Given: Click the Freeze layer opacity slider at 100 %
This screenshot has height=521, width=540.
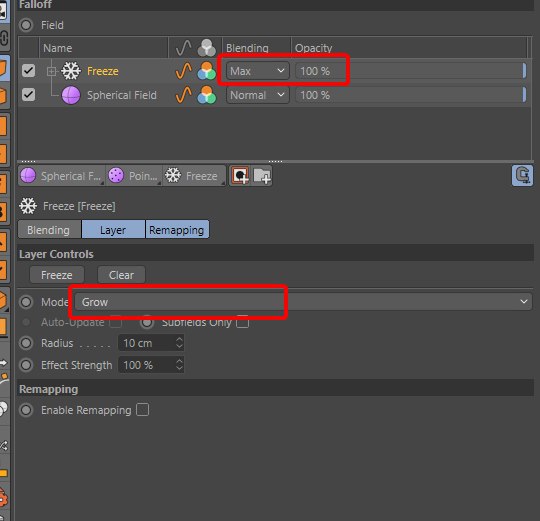Looking at the screenshot, I should click(411, 71).
